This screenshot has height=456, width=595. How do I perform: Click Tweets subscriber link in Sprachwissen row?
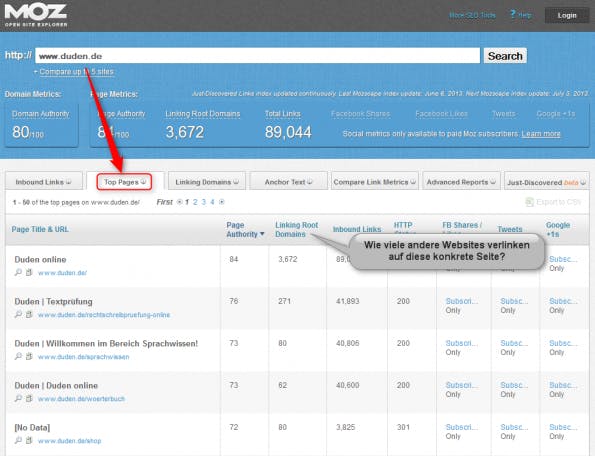[x=514, y=343]
